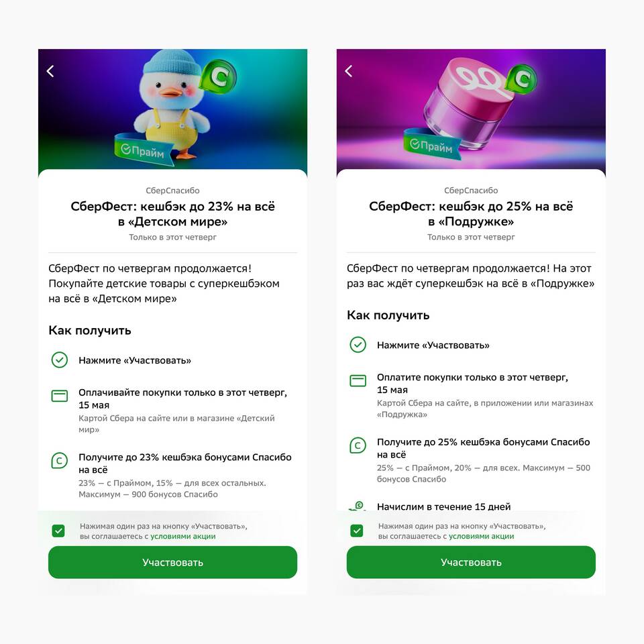Tap Участвовать button for Подружка
This screenshot has width=644, height=644.
[471, 562]
